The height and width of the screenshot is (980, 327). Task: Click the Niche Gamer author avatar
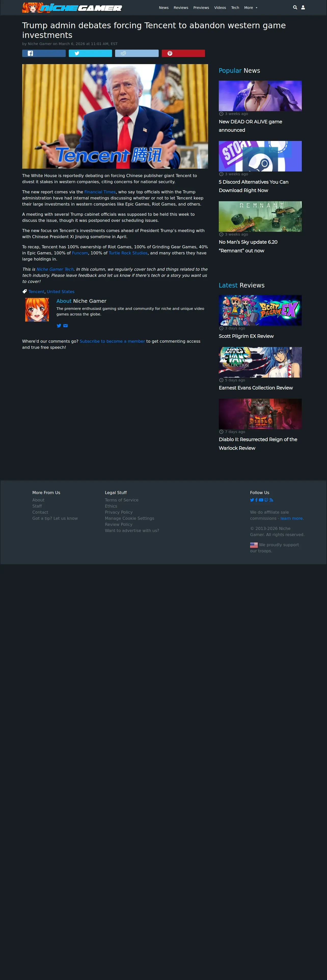37,310
